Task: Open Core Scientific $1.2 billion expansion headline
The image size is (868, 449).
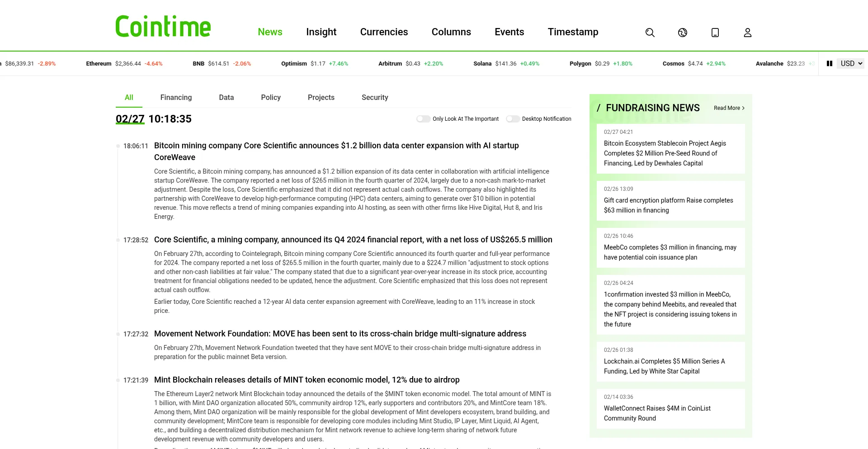Action: point(336,151)
